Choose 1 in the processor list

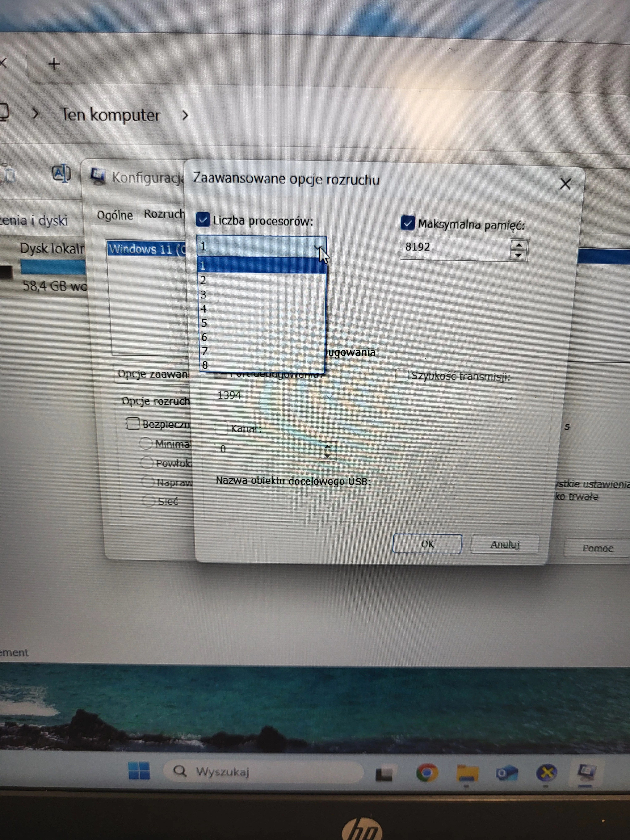click(x=262, y=265)
